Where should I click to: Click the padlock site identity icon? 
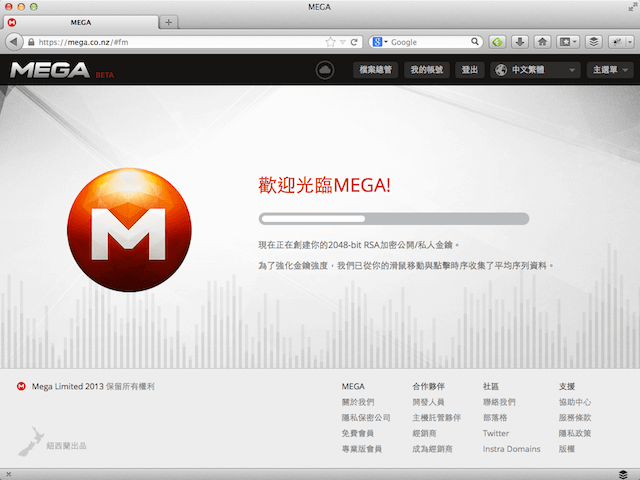point(31,42)
